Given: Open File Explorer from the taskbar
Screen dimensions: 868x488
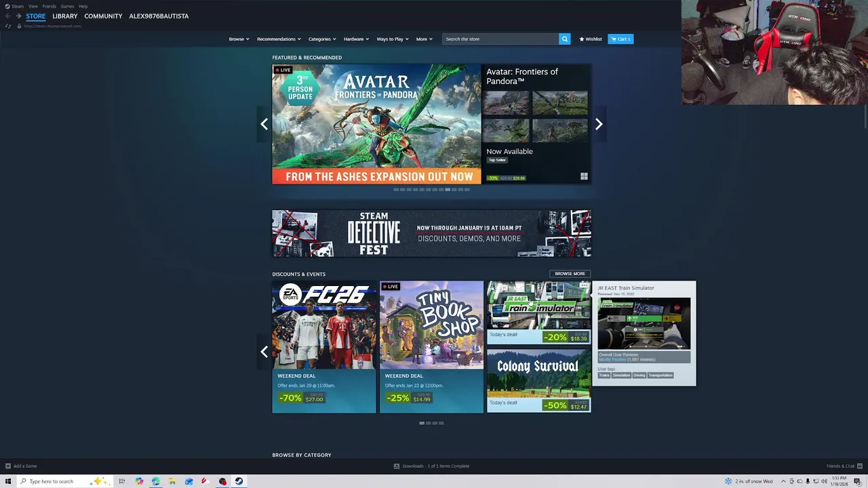Looking at the screenshot, I should click(x=172, y=481).
